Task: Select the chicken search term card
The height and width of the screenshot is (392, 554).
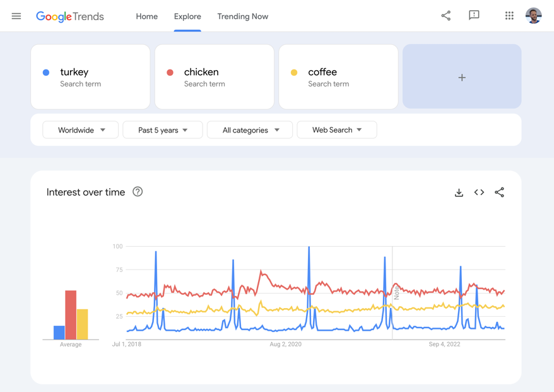Action: (214, 76)
